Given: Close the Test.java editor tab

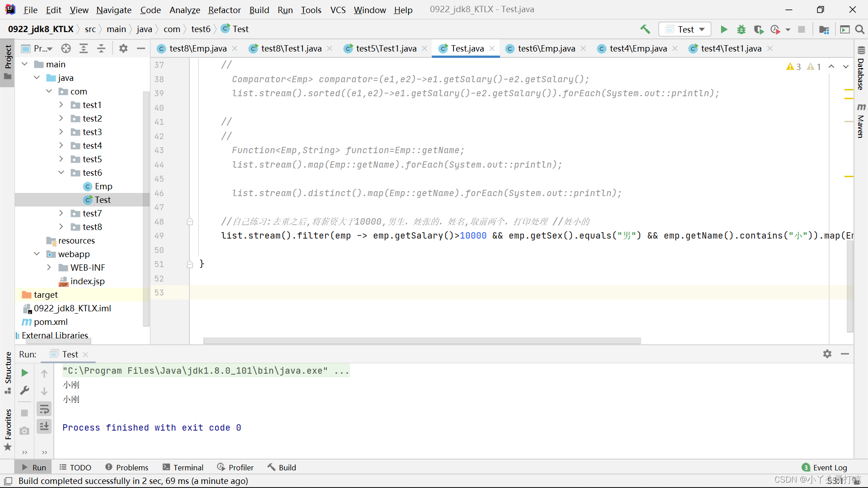Looking at the screenshot, I should tap(492, 48).
